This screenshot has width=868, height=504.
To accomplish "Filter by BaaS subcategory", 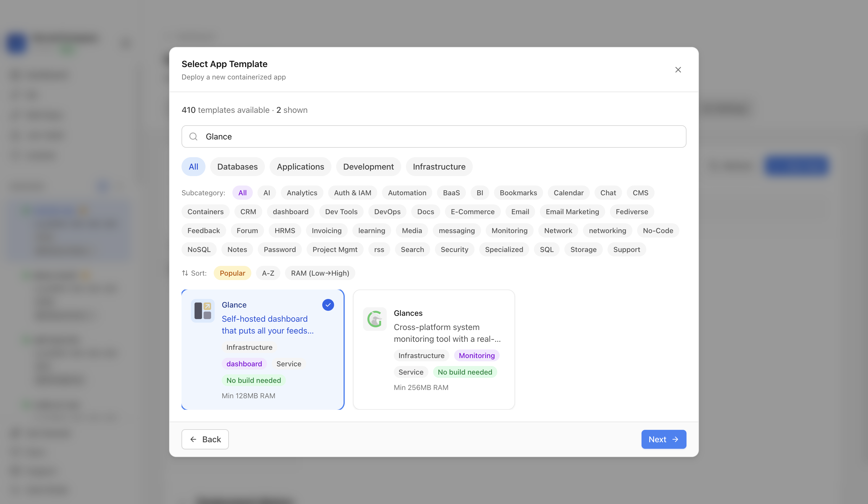I will click(451, 193).
